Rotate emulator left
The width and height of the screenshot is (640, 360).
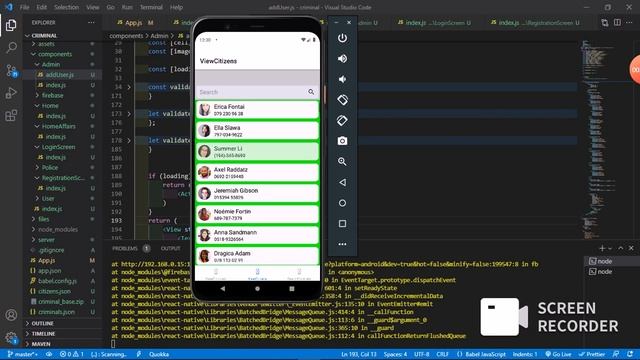click(x=342, y=100)
